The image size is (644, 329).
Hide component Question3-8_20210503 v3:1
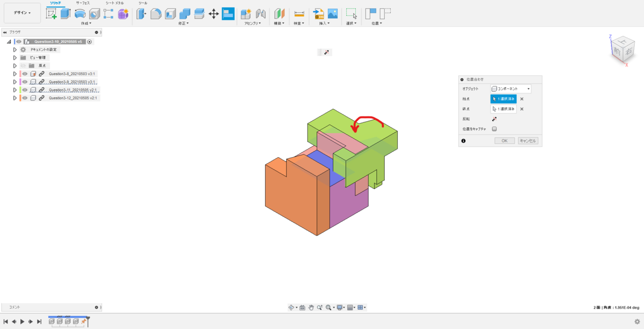click(x=25, y=74)
